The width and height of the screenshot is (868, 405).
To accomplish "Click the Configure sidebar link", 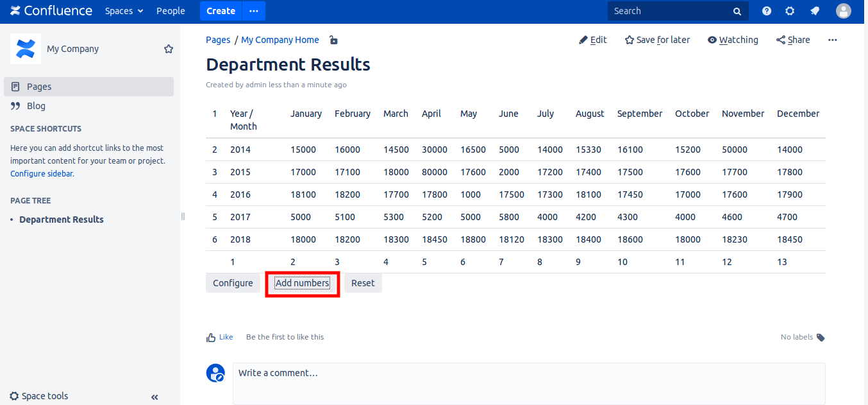I will [41, 173].
